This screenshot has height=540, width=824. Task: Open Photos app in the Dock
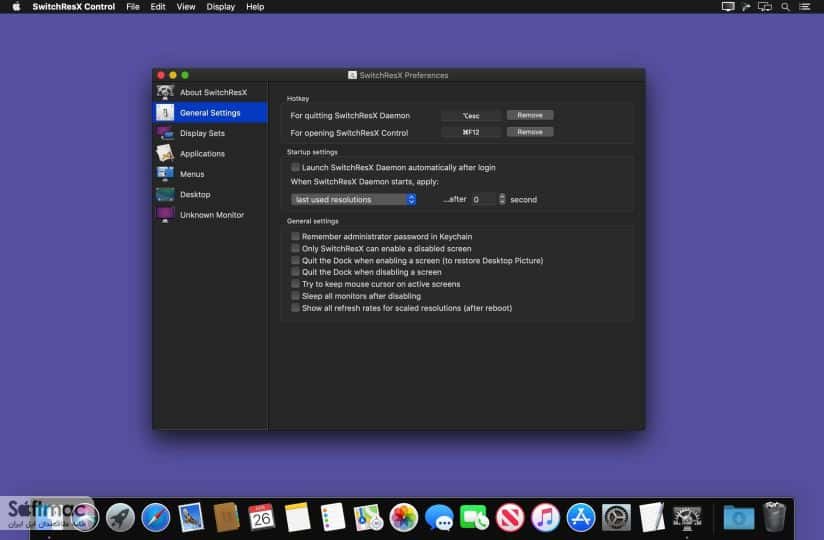click(x=404, y=517)
